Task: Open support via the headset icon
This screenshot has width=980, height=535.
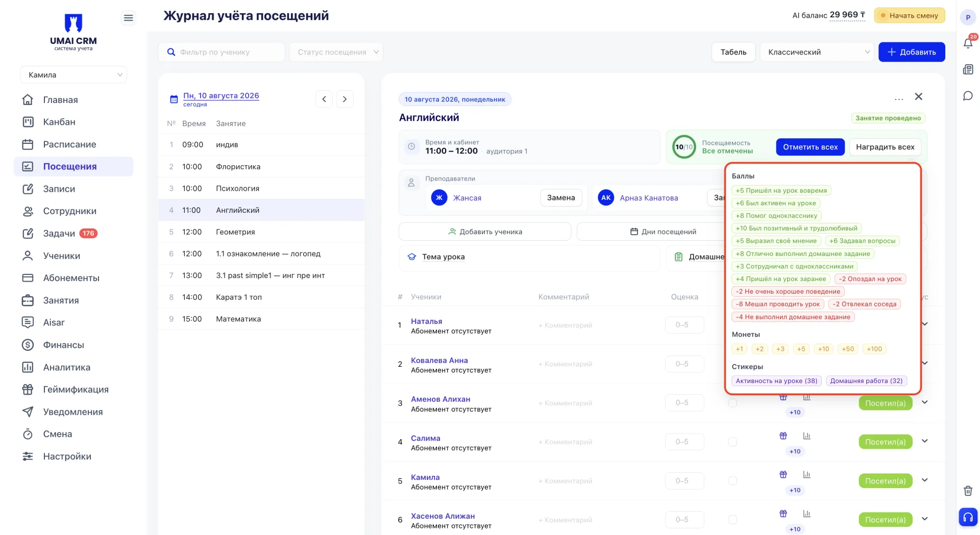Action: tap(968, 517)
